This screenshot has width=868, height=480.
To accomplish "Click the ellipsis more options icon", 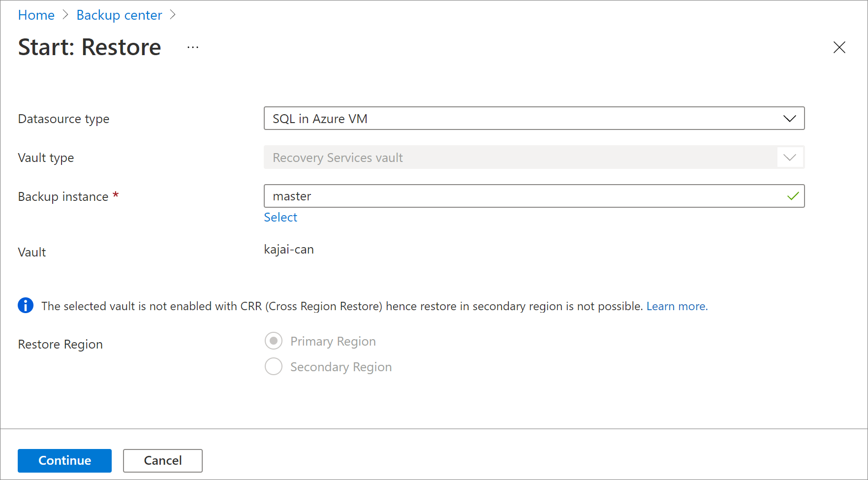I will point(193,47).
